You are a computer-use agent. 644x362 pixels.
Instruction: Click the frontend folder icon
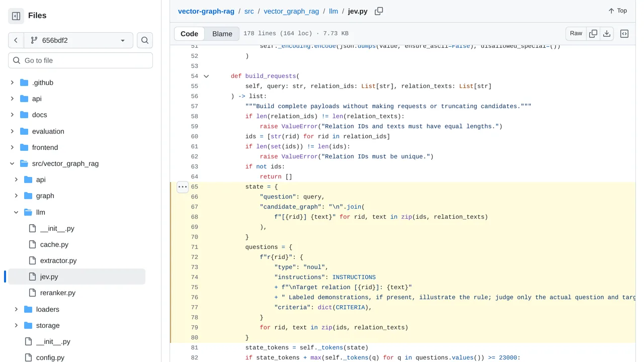pyautogui.click(x=24, y=147)
